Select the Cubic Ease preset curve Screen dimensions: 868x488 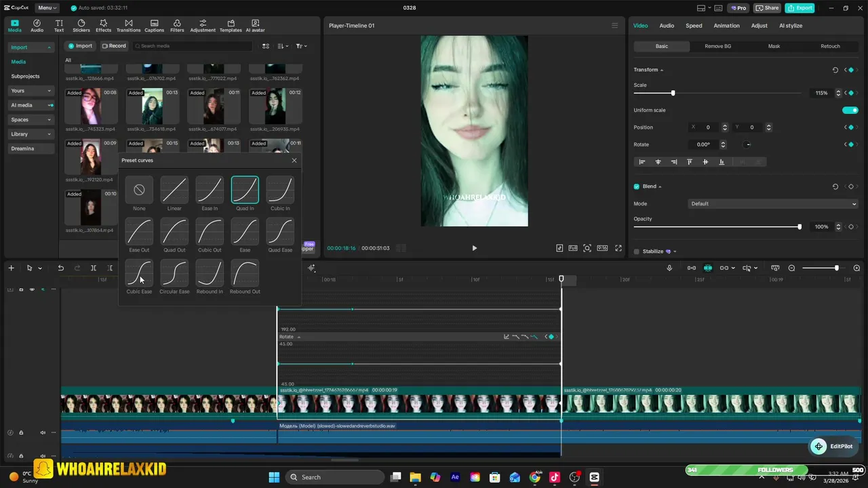pos(139,272)
